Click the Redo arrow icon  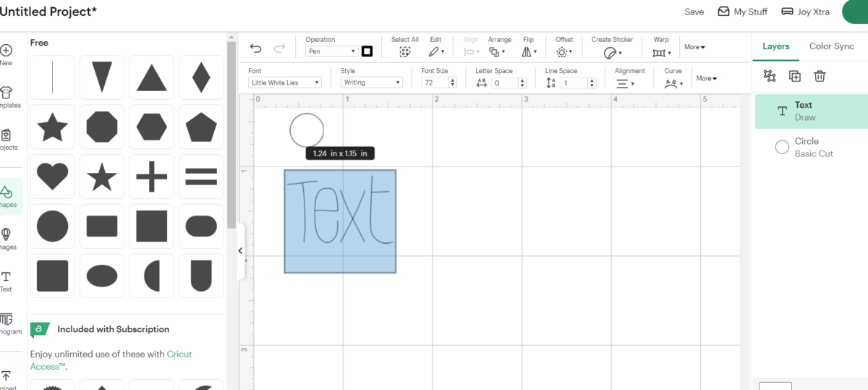pyautogui.click(x=279, y=48)
